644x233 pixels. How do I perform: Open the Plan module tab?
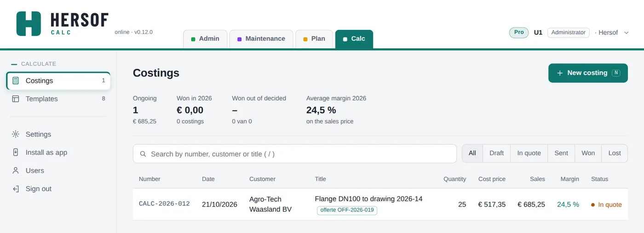coord(314,39)
